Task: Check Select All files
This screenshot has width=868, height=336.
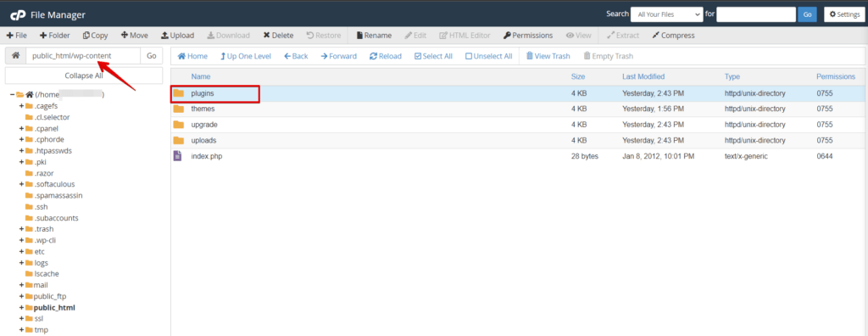Action: tap(433, 56)
